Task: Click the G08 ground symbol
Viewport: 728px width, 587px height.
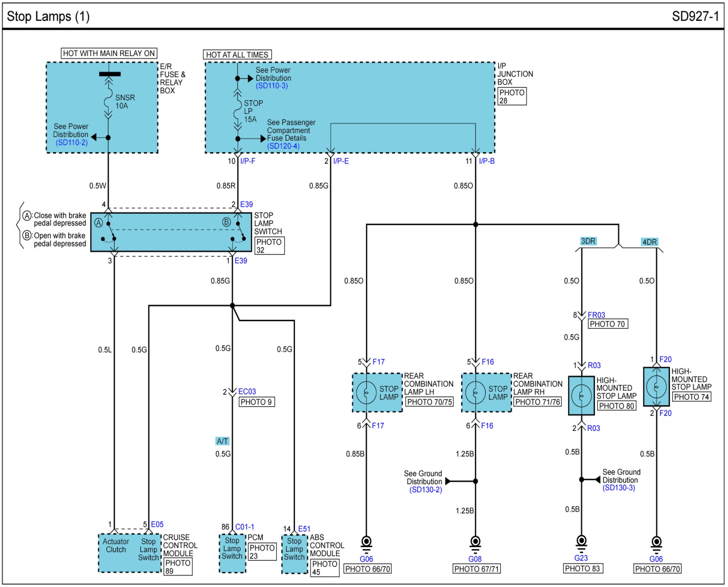Action: point(475,543)
